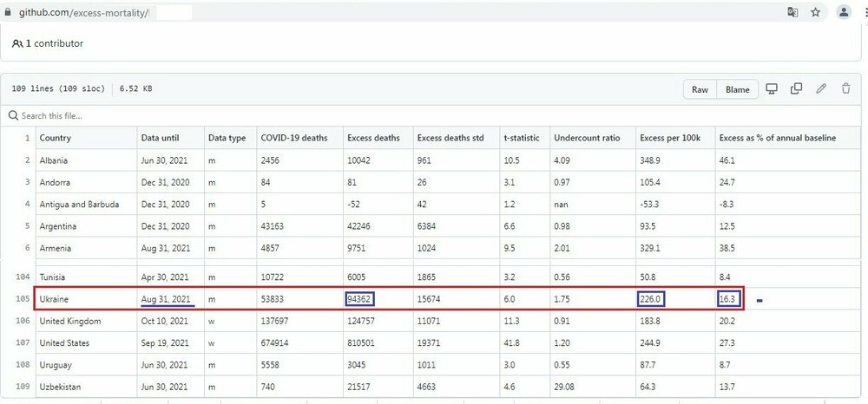This screenshot has height=404, width=868.
Task: Delete this file using trash icon
Action: (845, 89)
